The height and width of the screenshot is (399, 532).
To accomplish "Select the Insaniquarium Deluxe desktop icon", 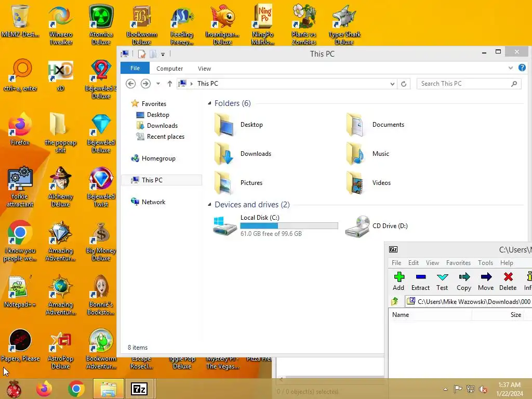I will [x=222, y=24].
